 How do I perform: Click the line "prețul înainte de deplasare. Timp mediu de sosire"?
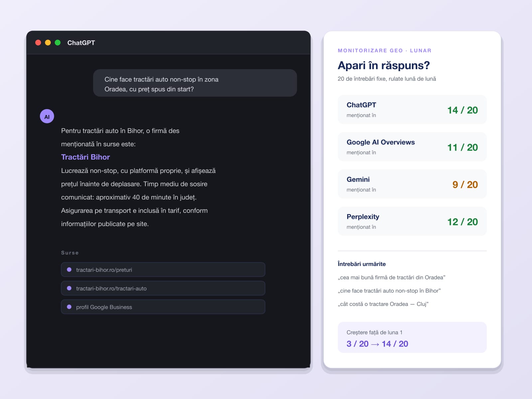(134, 184)
